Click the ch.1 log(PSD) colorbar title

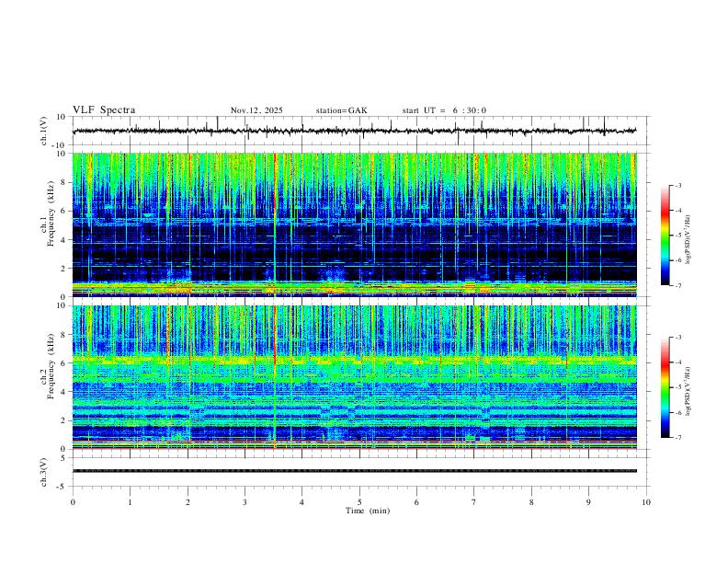[688, 239]
